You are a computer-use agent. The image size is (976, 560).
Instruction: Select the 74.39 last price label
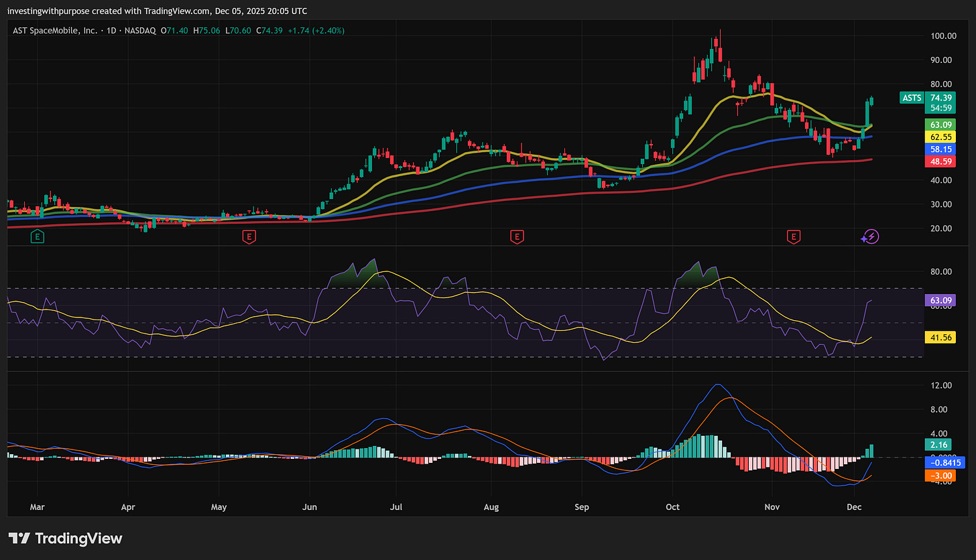pos(941,97)
